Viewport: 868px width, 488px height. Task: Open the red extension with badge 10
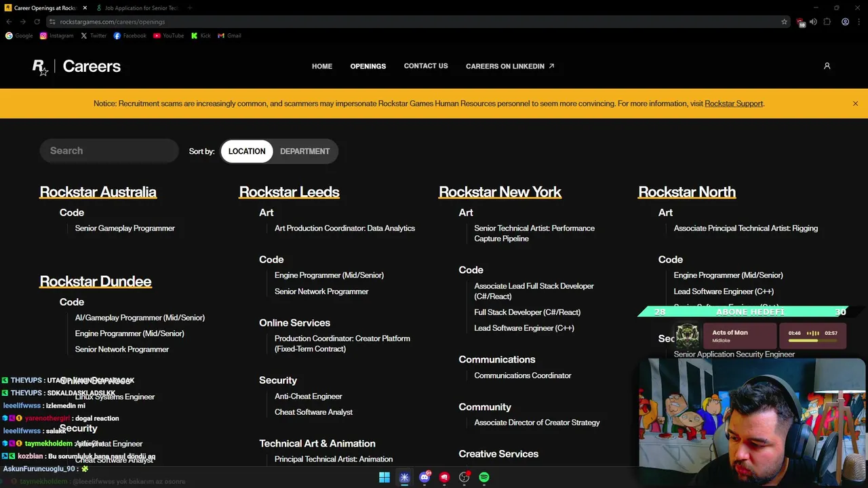pyautogui.click(x=800, y=22)
